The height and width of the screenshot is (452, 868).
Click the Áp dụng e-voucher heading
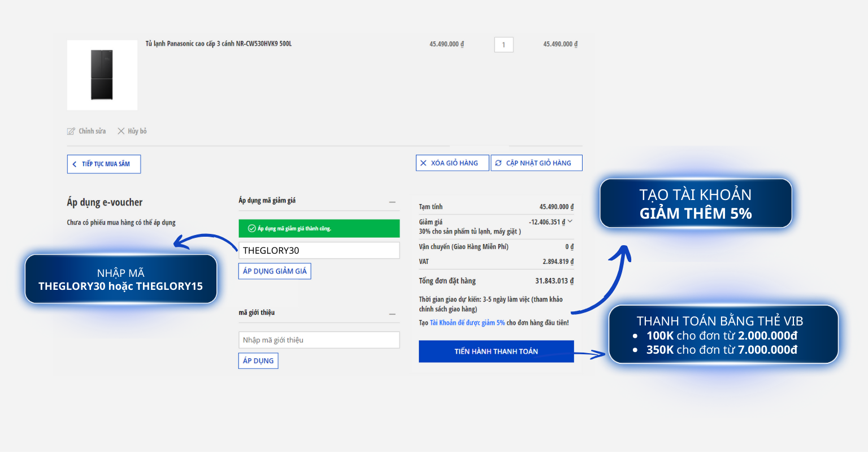[105, 202]
